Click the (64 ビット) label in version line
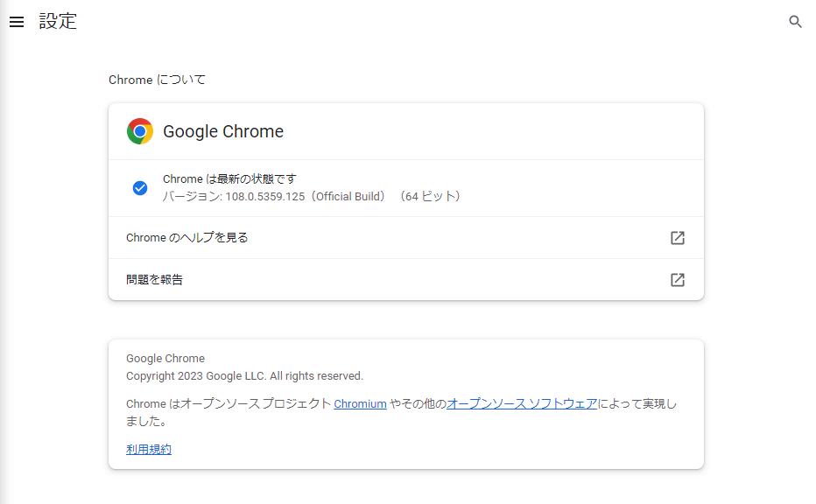 [x=430, y=197]
